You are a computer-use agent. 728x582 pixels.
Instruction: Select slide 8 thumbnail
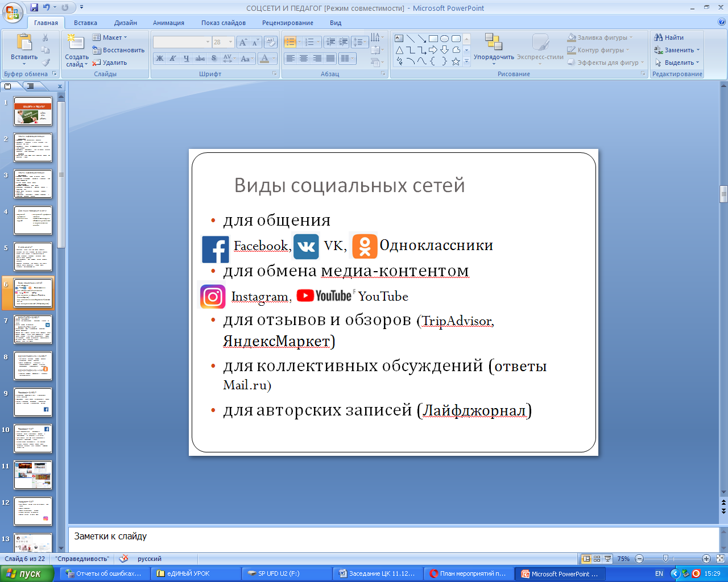(x=33, y=365)
